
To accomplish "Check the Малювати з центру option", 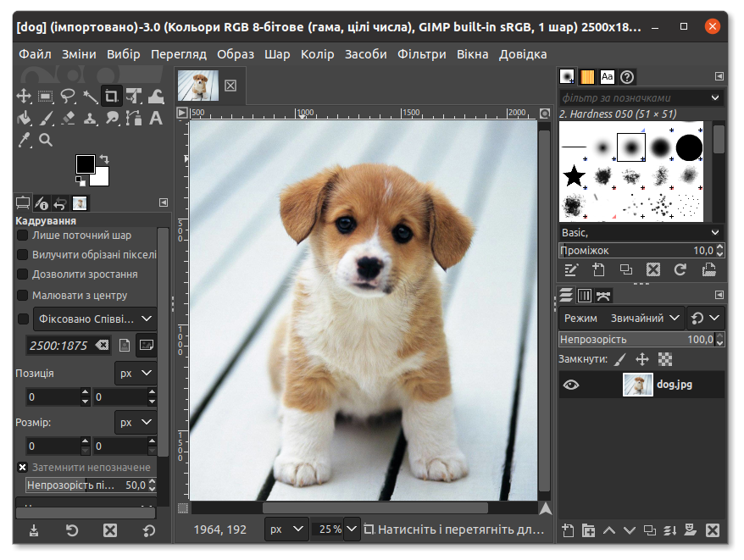I will point(23,295).
